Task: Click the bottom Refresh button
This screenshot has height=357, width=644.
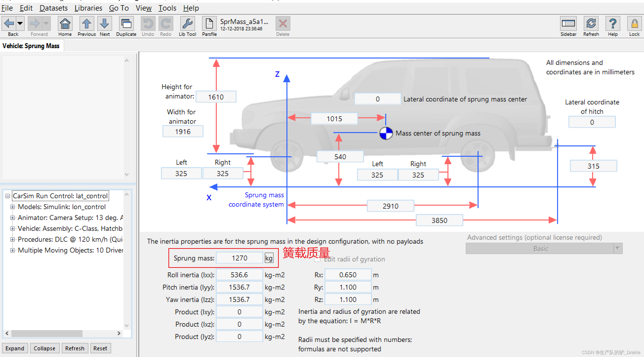Action: coord(75,348)
